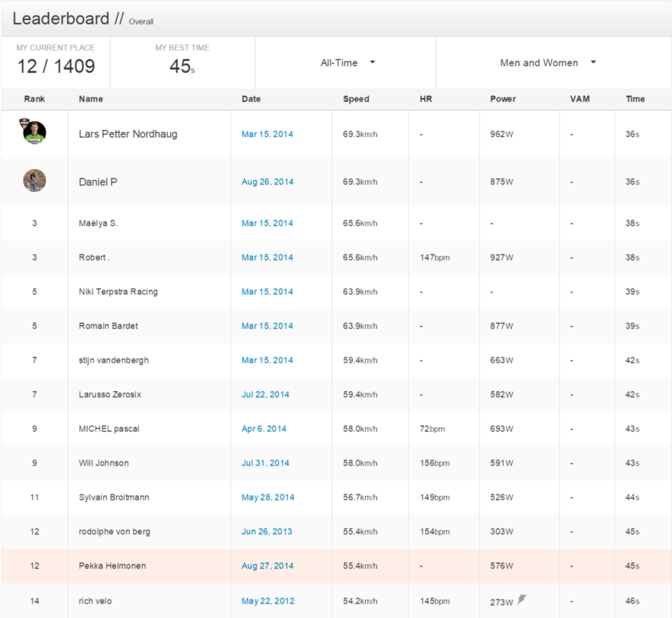
Task: Click the Power column header
Action: (x=503, y=99)
